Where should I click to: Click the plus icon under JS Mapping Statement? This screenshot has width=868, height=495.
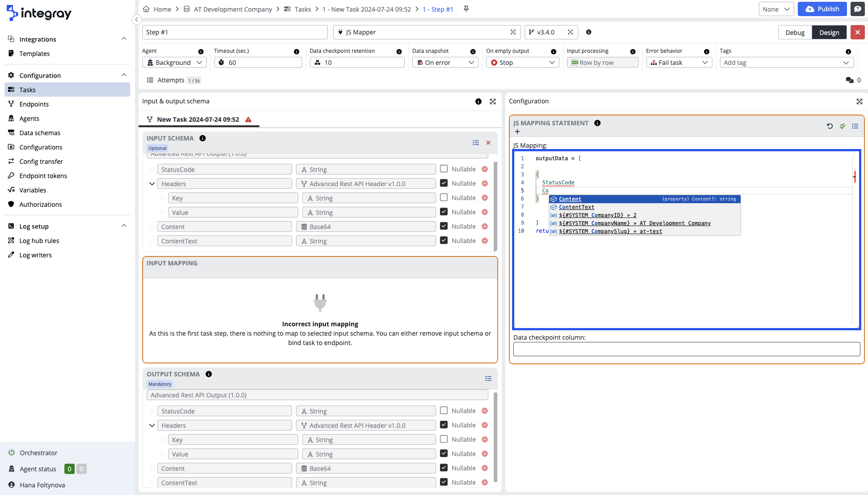(x=517, y=132)
